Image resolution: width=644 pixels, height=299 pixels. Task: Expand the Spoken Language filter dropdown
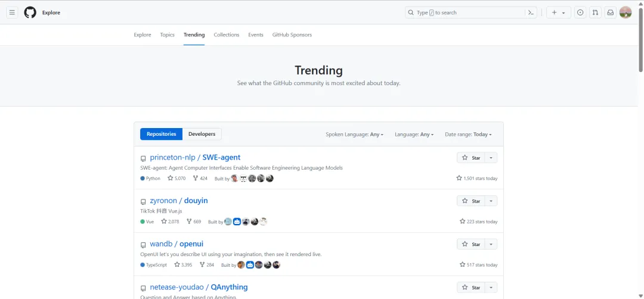click(354, 135)
